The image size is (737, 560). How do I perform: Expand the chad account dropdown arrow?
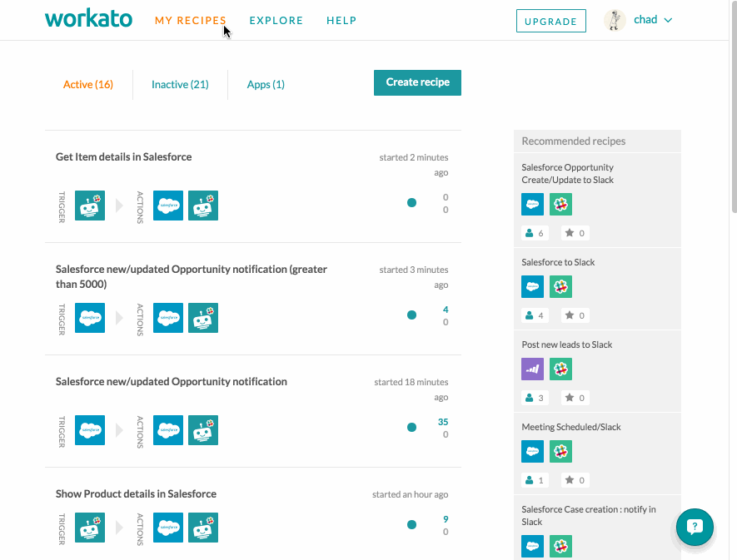(x=668, y=20)
